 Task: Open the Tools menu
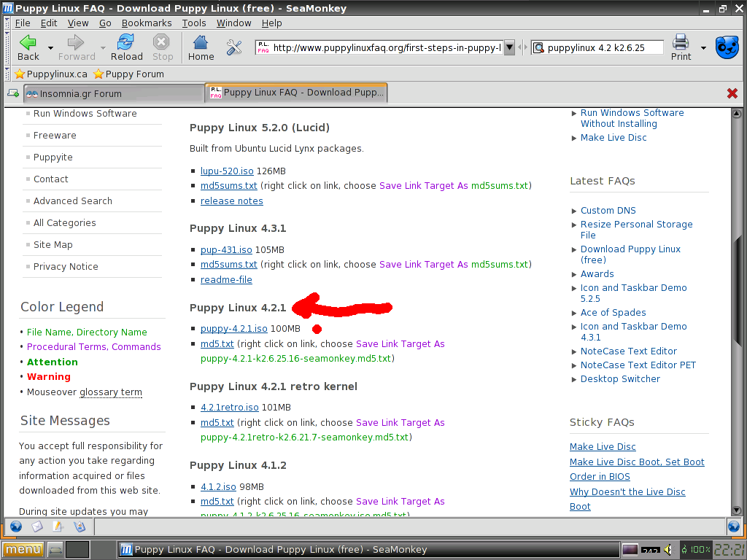194,23
